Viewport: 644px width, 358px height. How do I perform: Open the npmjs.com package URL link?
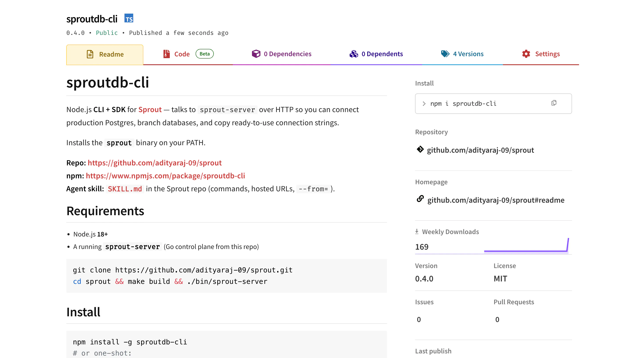pyautogui.click(x=165, y=176)
